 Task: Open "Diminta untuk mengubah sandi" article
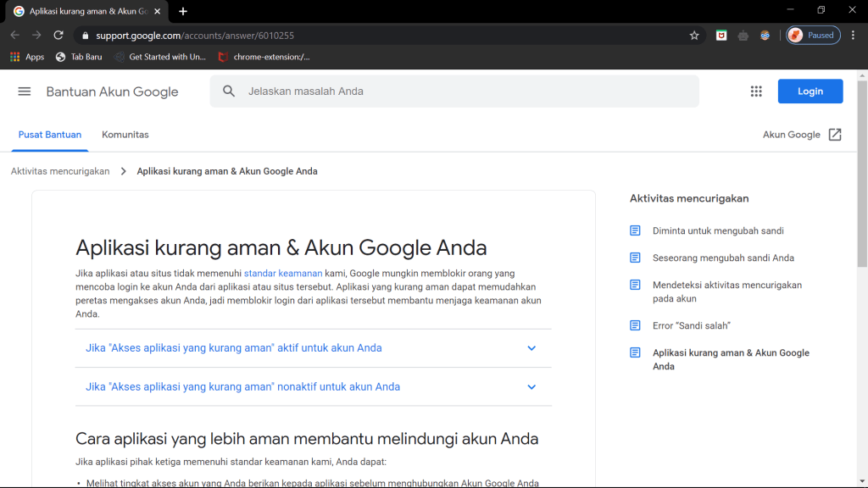click(718, 230)
